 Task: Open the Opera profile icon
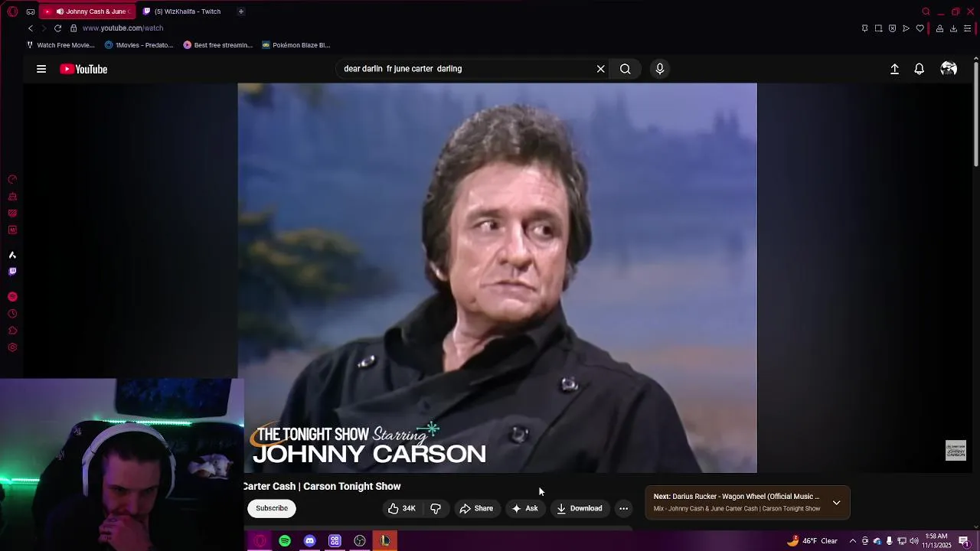click(x=939, y=28)
